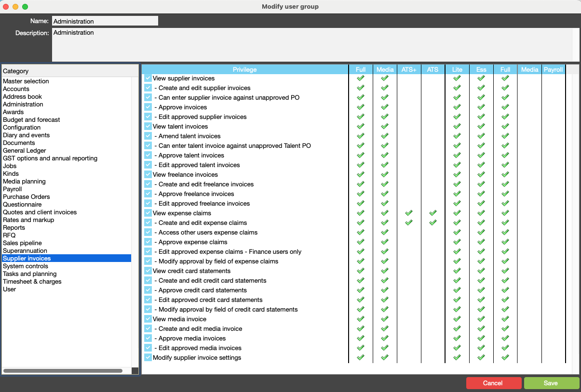Click the Media column tick for Approve invoices row
The width and height of the screenshot is (581, 392).
[385, 107]
